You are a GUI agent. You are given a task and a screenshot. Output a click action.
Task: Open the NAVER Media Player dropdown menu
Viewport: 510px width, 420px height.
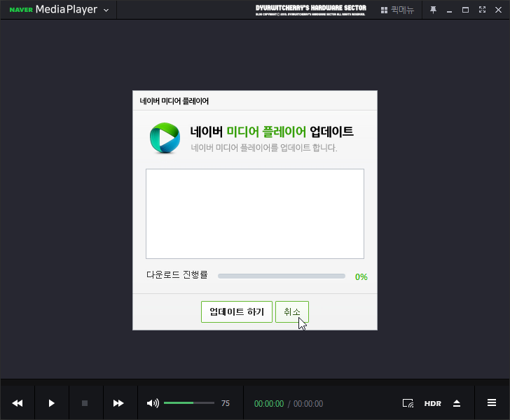click(106, 10)
